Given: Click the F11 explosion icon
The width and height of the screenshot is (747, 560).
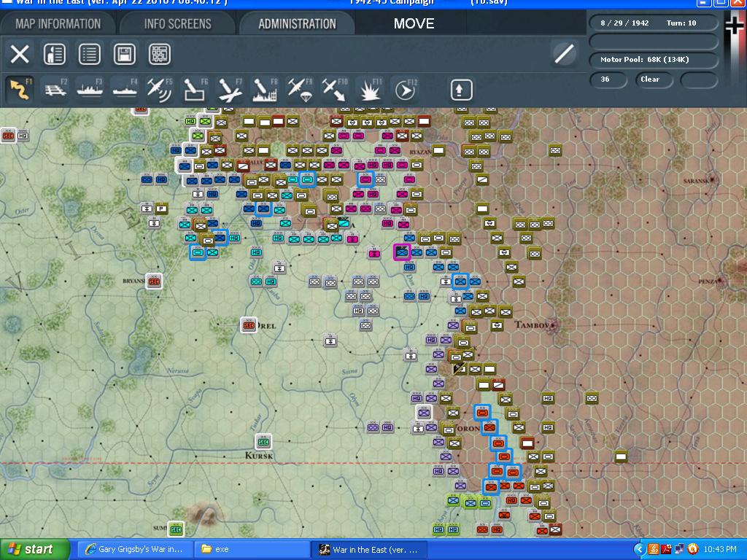Looking at the screenshot, I should tap(370, 90).
